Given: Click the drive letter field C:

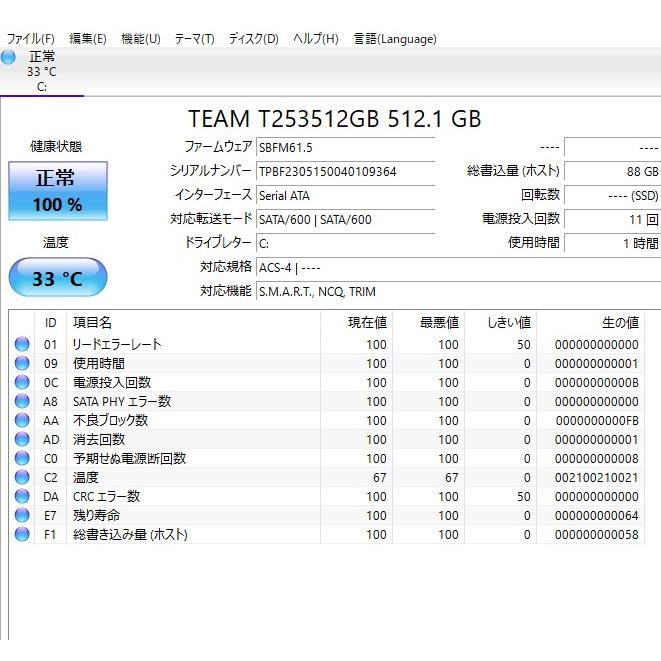Looking at the screenshot, I should pyautogui.click(x=345, y=244).
